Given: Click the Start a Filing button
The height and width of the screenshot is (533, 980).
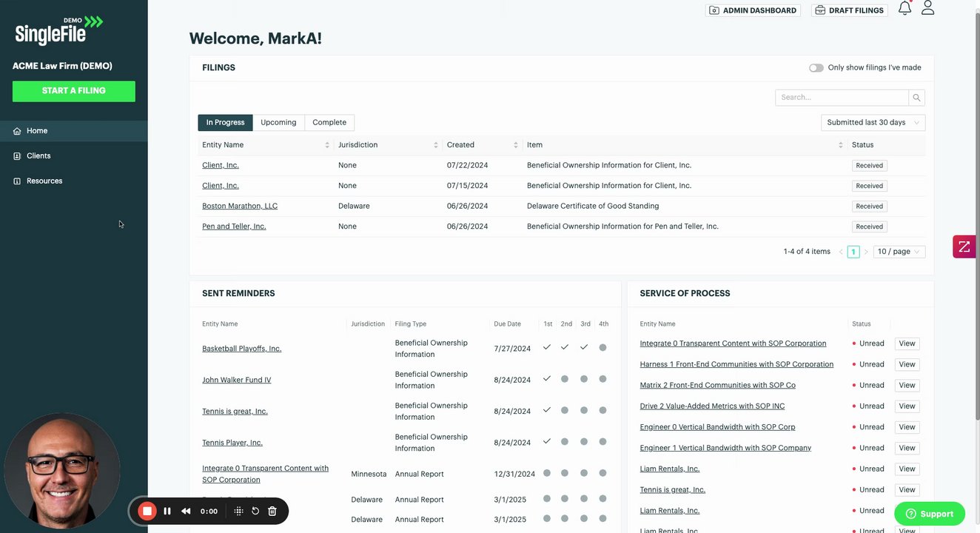Looking at the screenshot, I should pyautogui.click(x=74, y=91).
